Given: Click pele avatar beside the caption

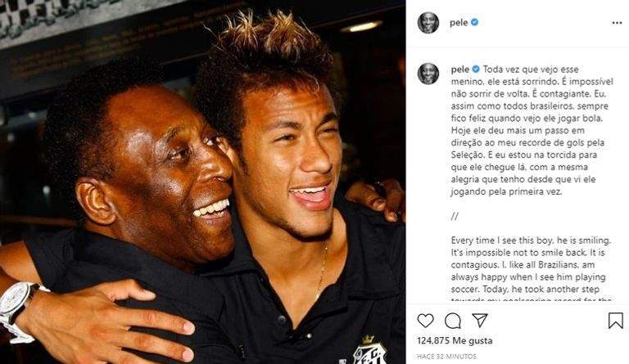Looking at the screenshot, I should (428, 74).
